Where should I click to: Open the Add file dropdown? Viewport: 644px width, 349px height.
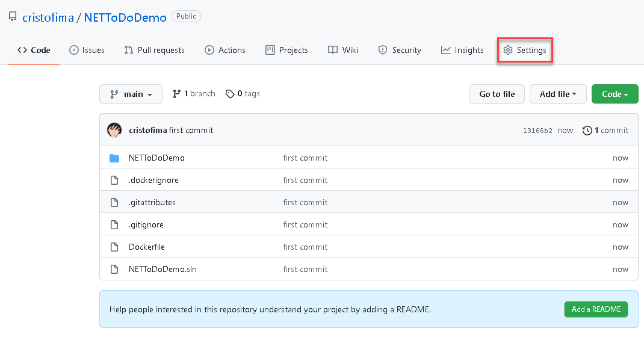point(558,94)
